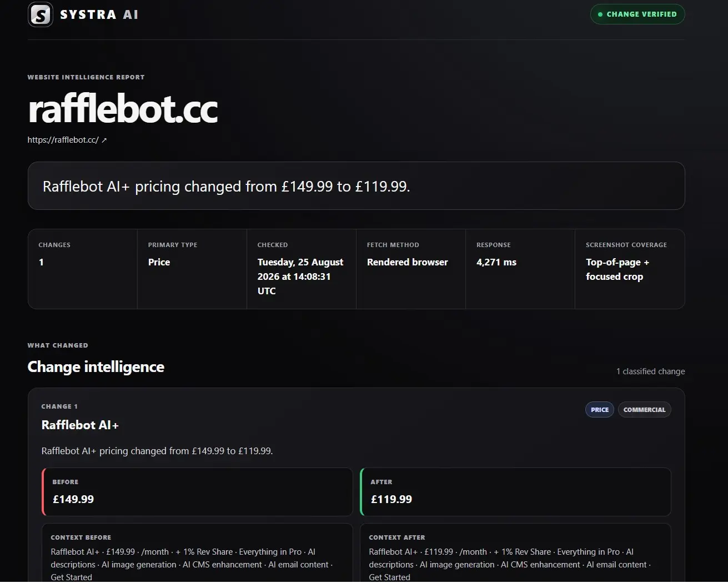Click the green dot in Change Verified badge

(x=600, y=14)
